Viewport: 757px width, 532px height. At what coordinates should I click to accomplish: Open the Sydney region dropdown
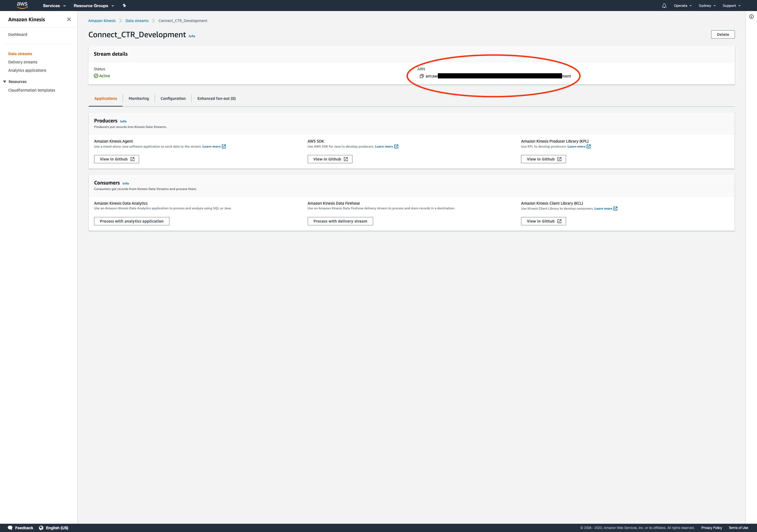point(707,6)
